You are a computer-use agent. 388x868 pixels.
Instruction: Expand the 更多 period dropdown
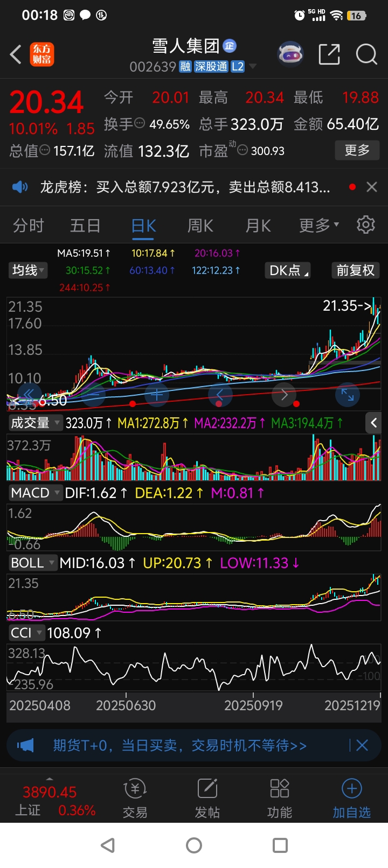[319, 225]
